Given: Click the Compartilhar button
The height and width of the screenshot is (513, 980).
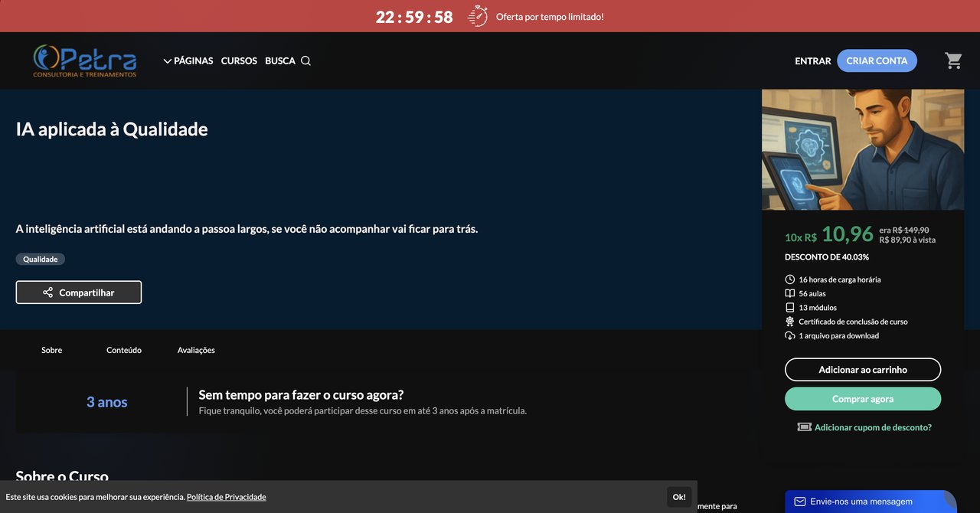Looking at the screenshot, I should [x=79, y=292].
